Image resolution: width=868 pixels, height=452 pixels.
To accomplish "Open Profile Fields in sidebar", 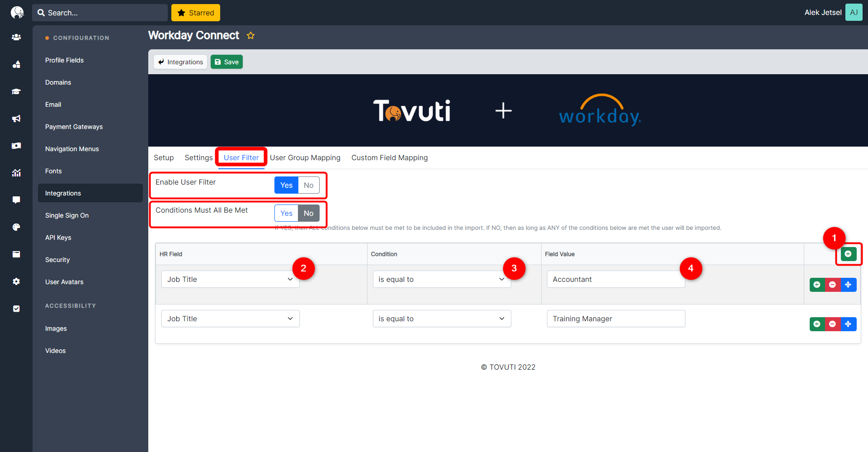I will (90, 60).
